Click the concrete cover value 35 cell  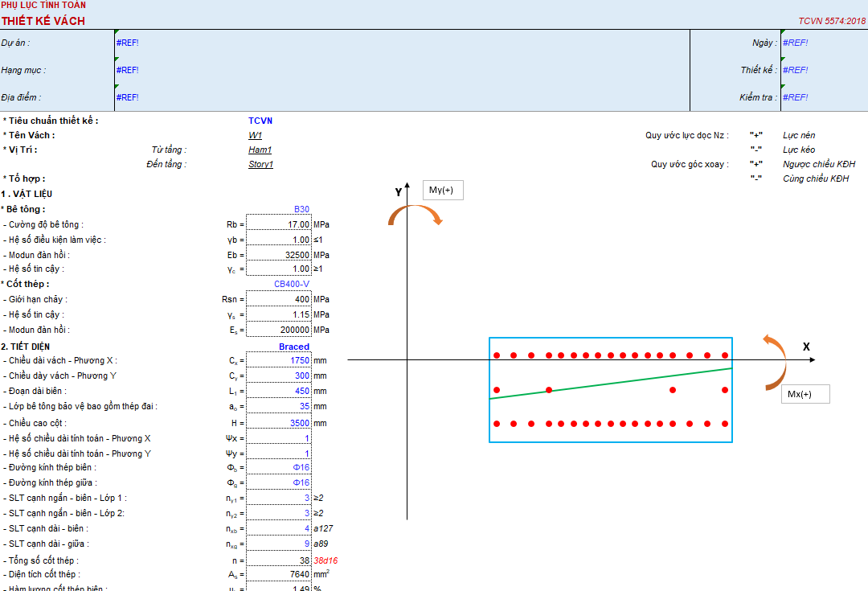[x=278, y=406]
